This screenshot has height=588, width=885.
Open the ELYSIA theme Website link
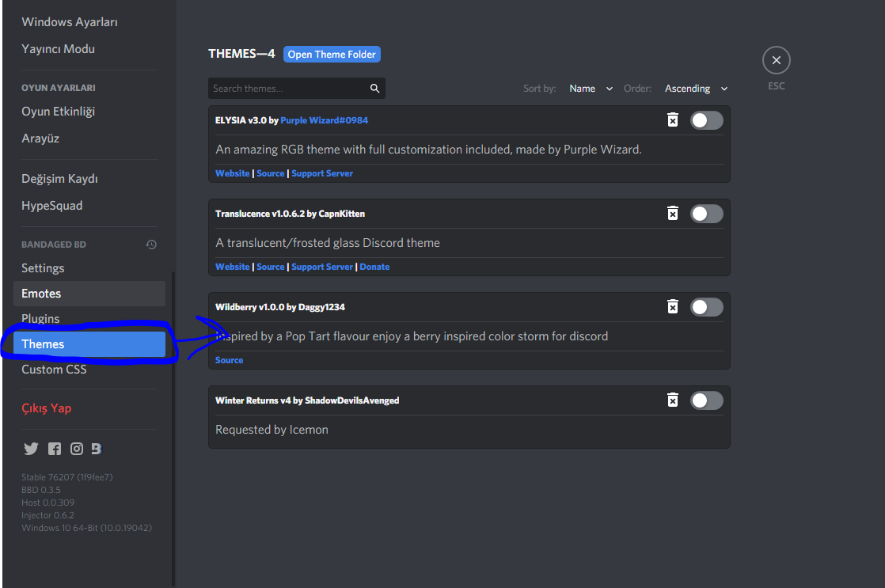coord(232,173)
